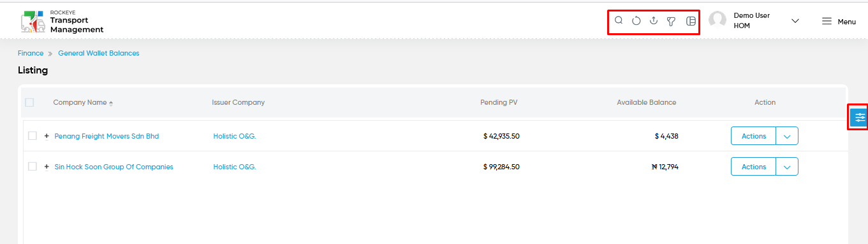Open the hamburger Menu

coord(838,21)
